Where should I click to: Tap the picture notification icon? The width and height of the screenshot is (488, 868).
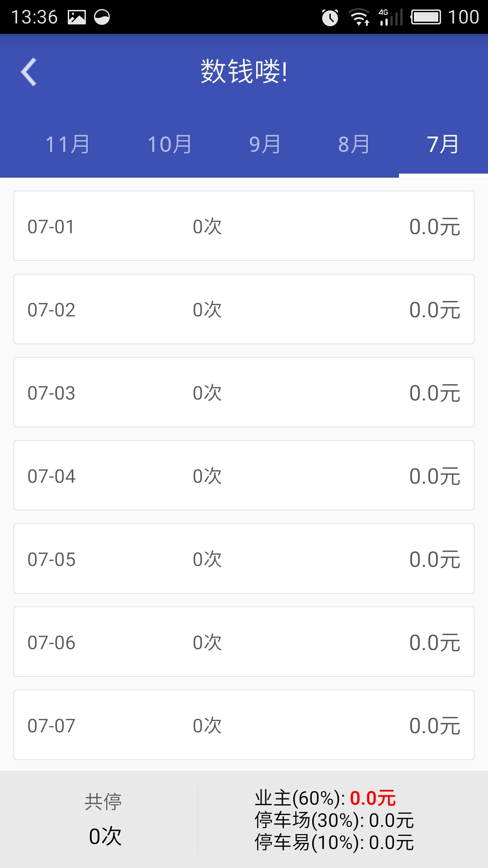(77, 18)
